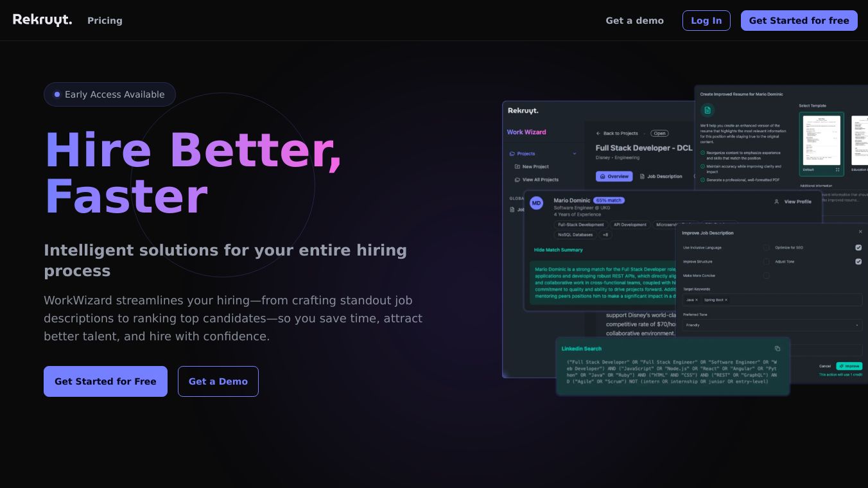Viewport: 868px width, 488px height.
Task: Switch to the Overview tab
Action: (614, 177)
